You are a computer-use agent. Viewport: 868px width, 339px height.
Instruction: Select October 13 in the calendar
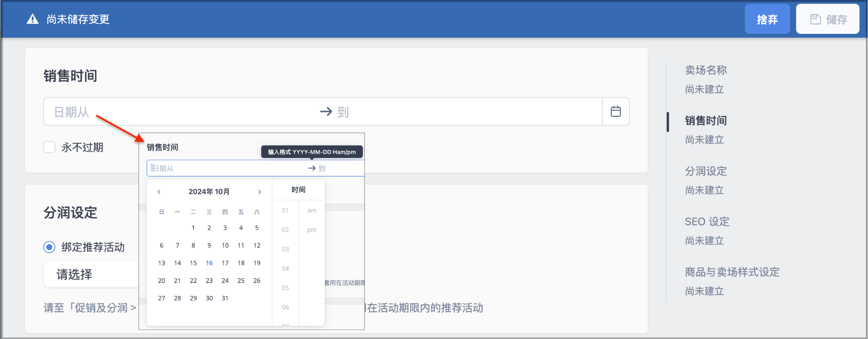click(161, 263)
